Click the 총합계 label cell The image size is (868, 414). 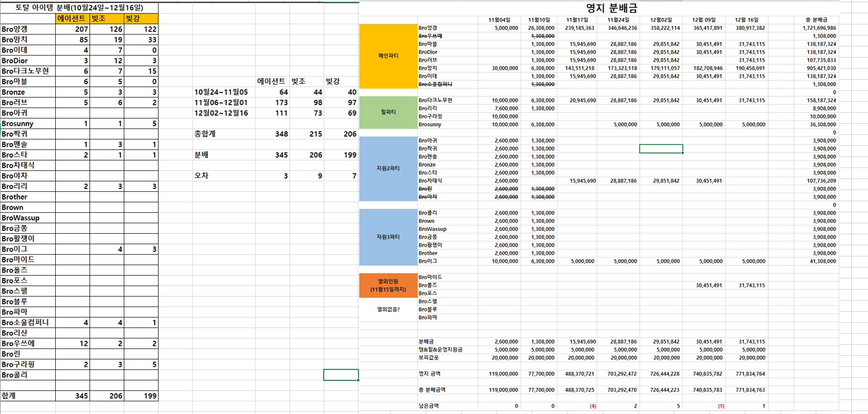tap(209, 134)
